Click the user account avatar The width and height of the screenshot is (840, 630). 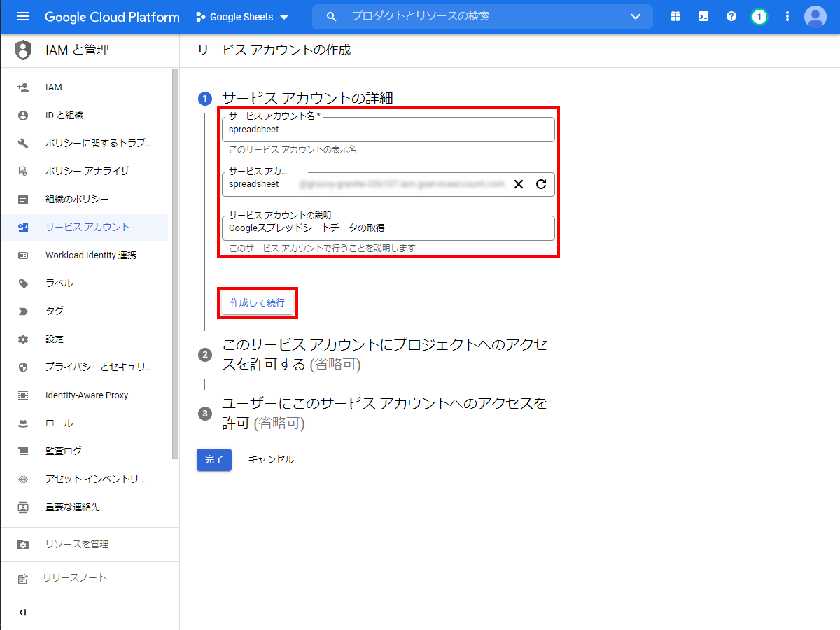click(x=815, y=17)
